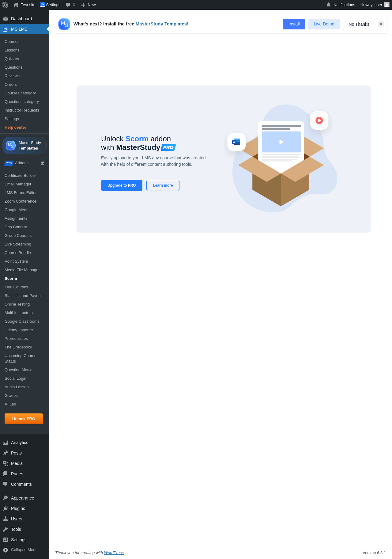Open the Notifications bell icon
Viewport: 392px width, 559px height.
[x=329, y=5]
